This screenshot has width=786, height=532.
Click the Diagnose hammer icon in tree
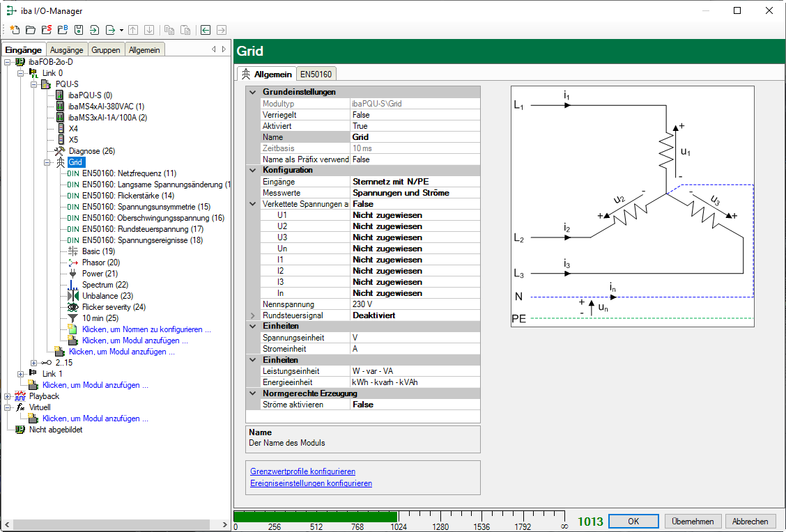tap(61, 151)
